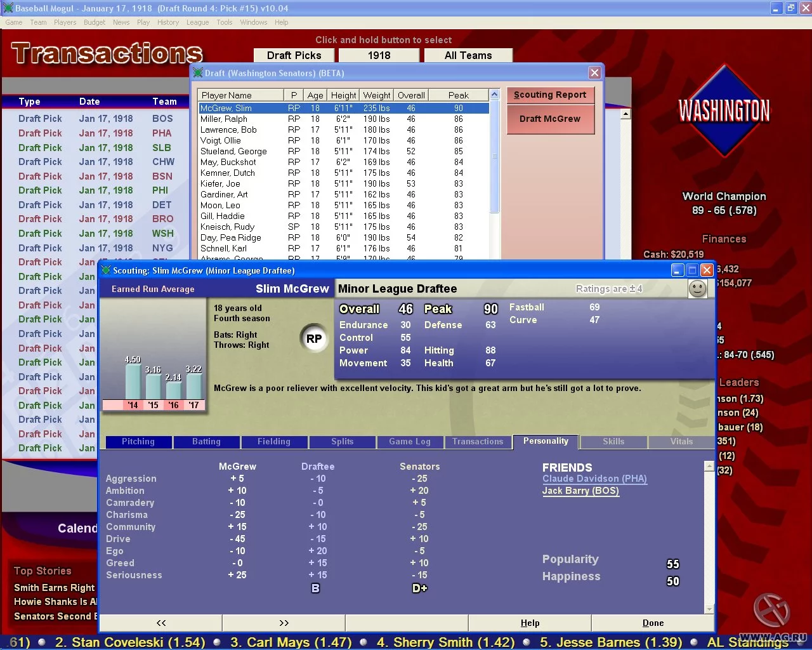Open the League menu

pos(197,22)
